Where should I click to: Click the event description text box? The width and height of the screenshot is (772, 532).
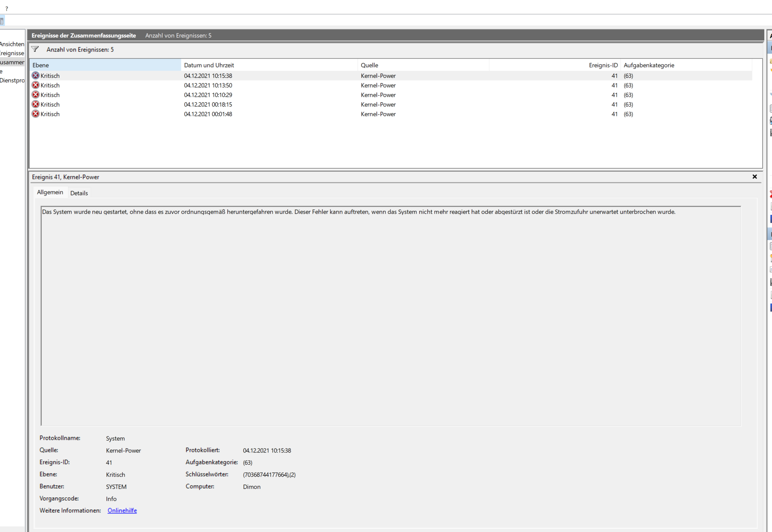pos(391,316)
